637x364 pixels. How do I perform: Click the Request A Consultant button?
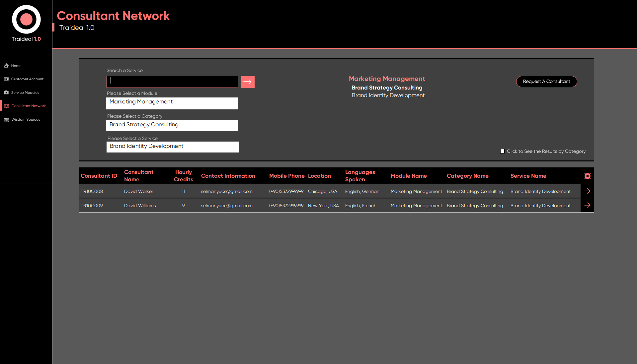pyautogui.click(x=546, y=82)
